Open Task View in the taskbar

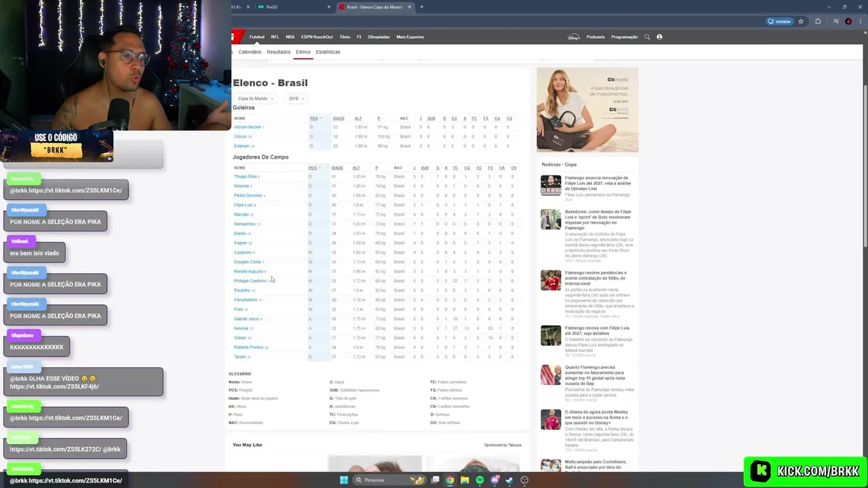pos(435,480)
